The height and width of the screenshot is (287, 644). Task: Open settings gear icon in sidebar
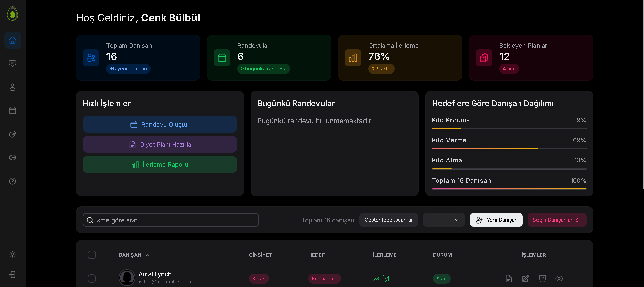13,158
